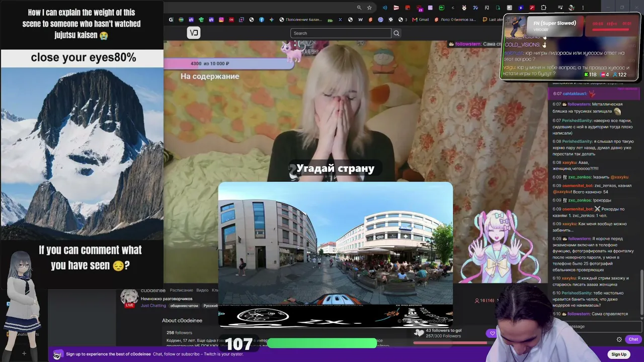The width and height of the screenshot is (644, 362).
Task: Click the mountain face meme image
Action: point(82,154)
